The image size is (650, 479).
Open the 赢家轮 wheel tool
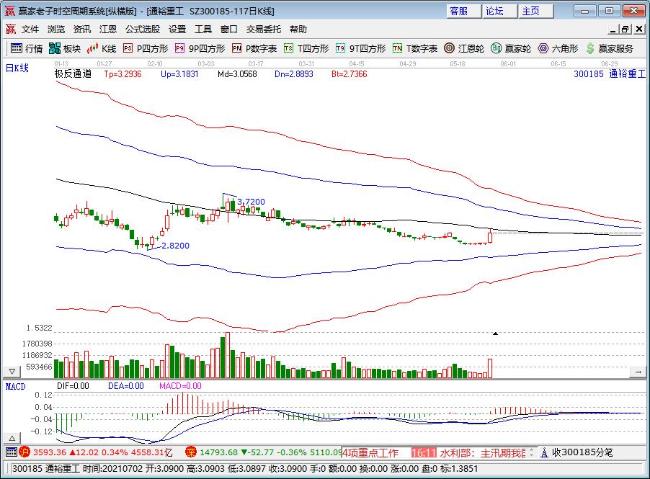coord(511,49)
